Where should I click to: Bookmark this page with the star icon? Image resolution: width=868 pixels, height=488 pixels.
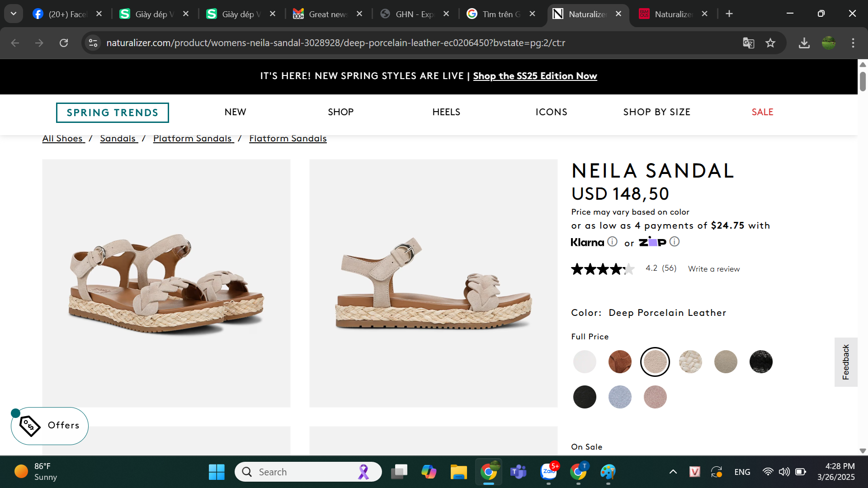[x=770, y=43]
